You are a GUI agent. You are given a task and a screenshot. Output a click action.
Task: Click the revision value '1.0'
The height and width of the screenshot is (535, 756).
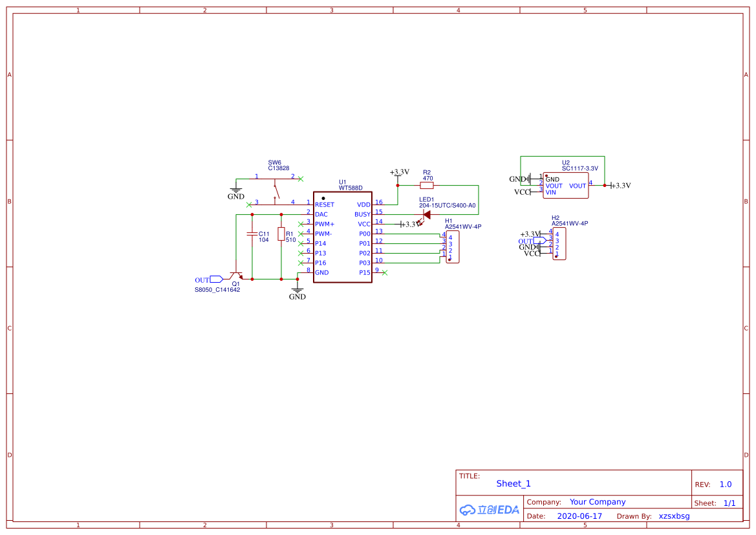click(x=726, y=485)
